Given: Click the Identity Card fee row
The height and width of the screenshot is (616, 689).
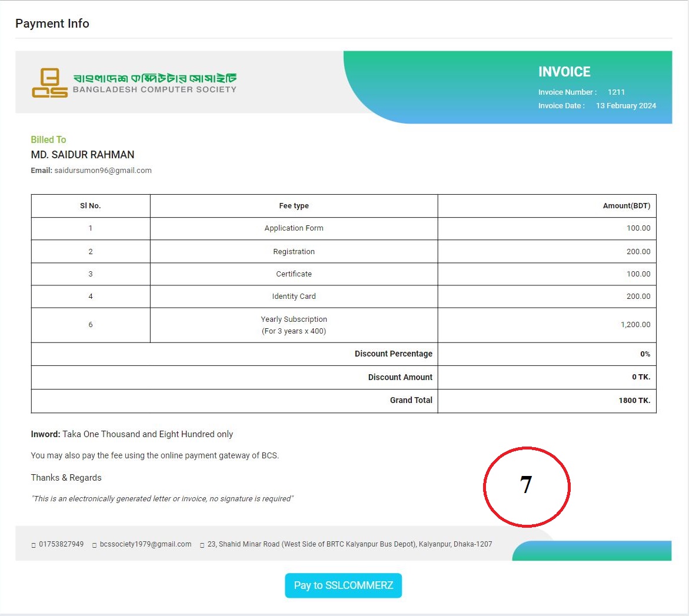Looking at the screenshot, I should click(x=294, y=297).
